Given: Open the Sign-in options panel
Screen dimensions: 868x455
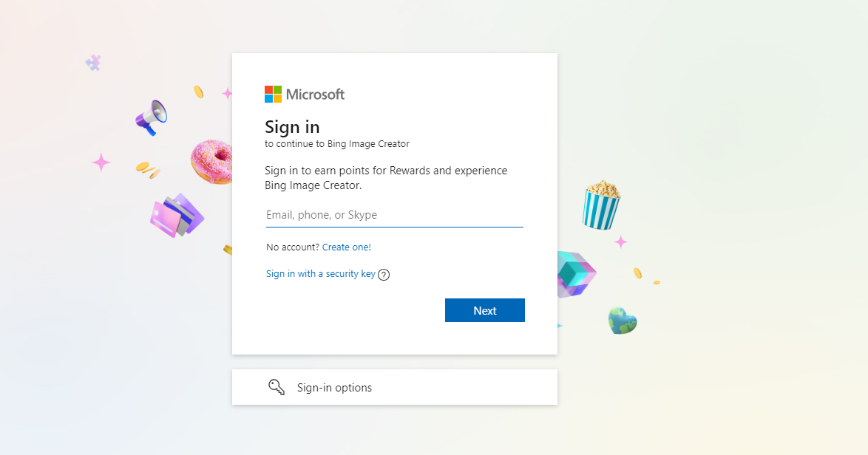Looking at the screenshot, I should point(394,387).
